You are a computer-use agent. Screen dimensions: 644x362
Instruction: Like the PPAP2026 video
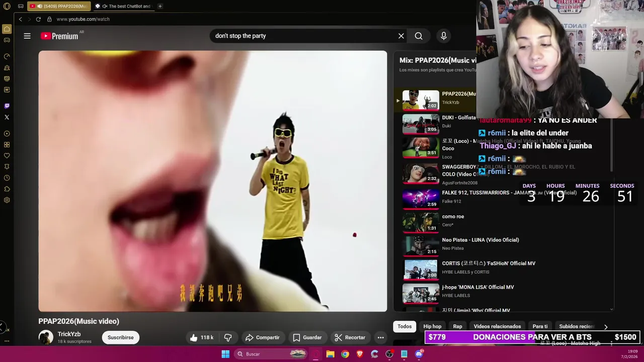pyautogui.click(x=202, y=337)
